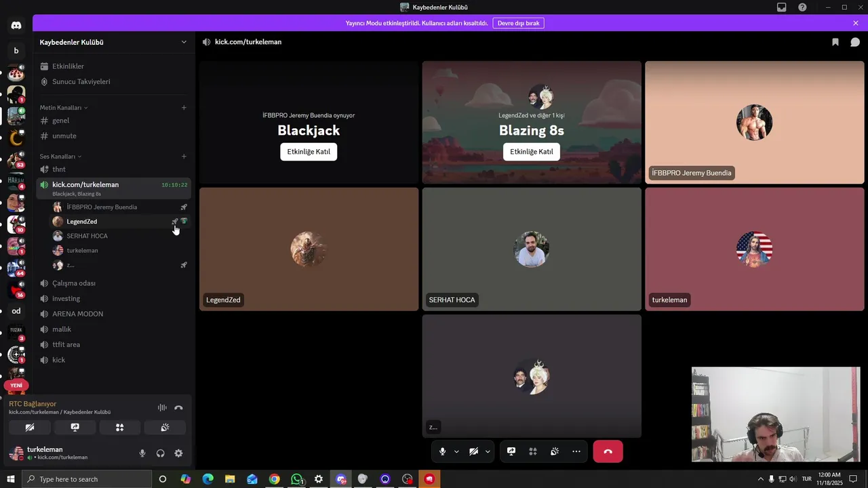
Task: Join Blackjack via Etkinliğe Katıl button
Action: pyautogui.click(x=309, y=152)
